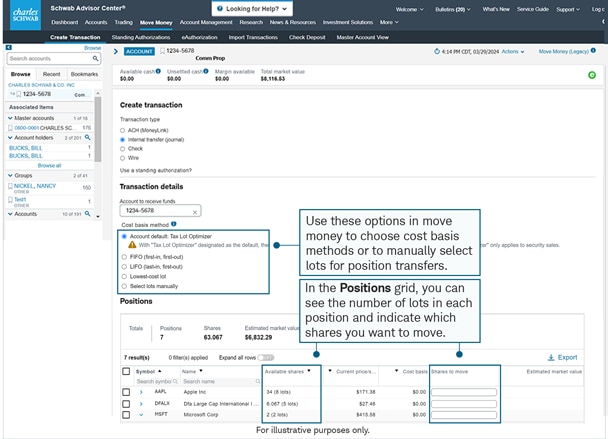Screen dimensions: 608x439
Task: Clear the account to receive funds field
Action: (x=195, y=212)
